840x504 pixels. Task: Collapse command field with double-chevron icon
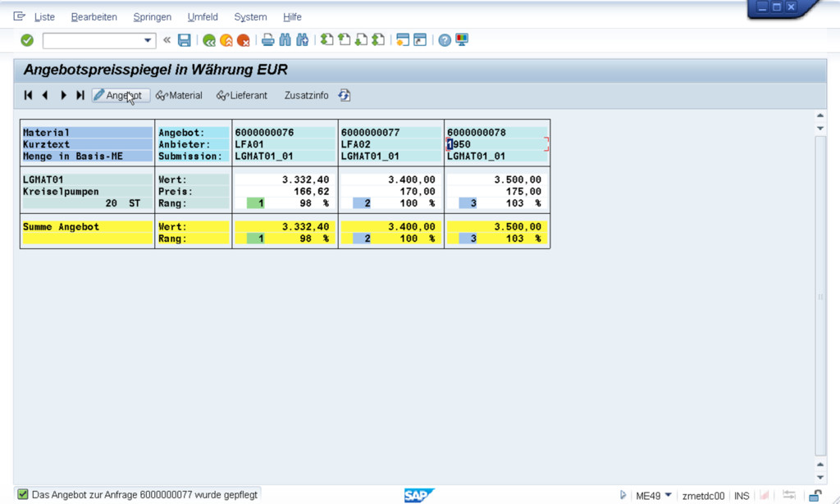167,40
